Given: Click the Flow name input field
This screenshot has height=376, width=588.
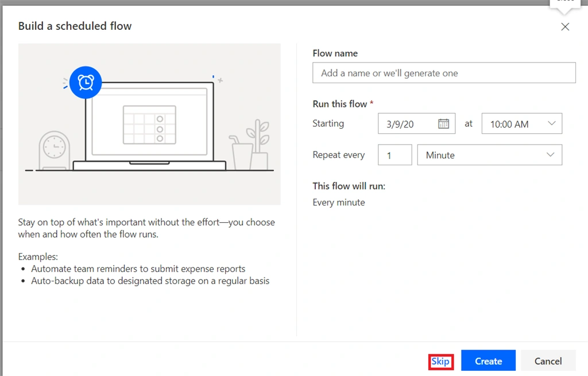Looking at the screenshot, I should pos(444,73).
